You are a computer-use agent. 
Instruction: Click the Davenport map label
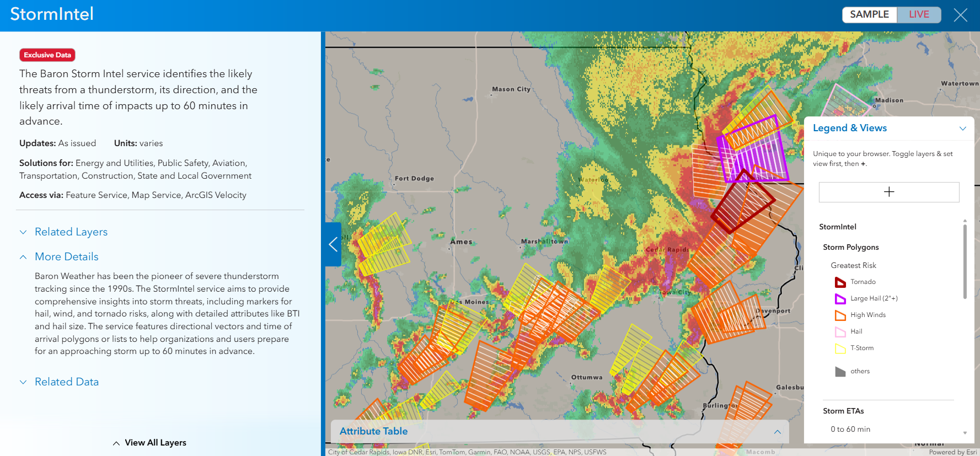point(773,311)
